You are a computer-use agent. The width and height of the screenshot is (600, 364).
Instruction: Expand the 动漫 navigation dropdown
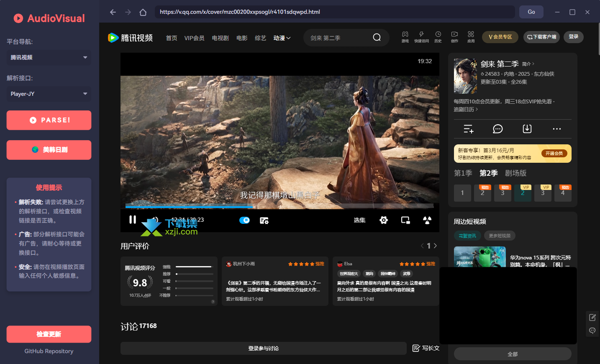282,38
